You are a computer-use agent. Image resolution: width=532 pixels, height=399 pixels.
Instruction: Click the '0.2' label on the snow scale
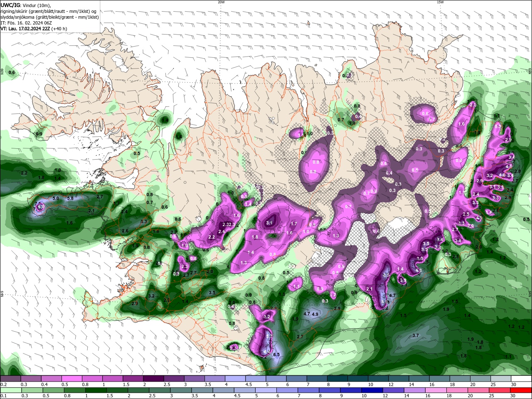[3, 384]
